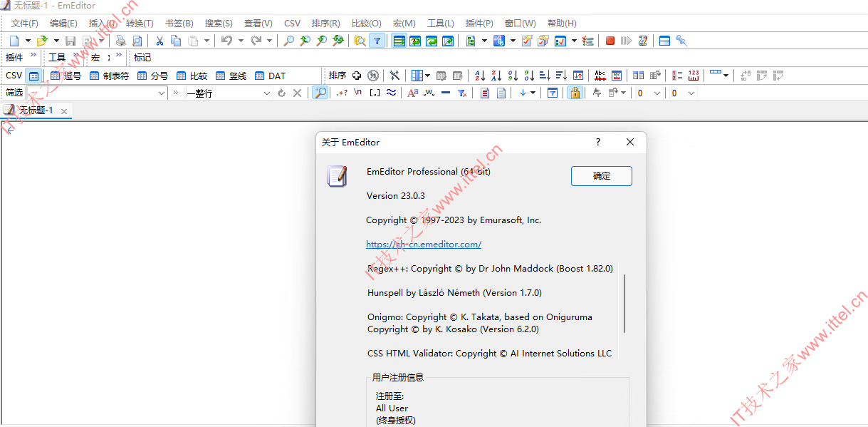Click the blue down arrow filter icon
Screen dimensions: 868x427
click(x=523, y=93)
